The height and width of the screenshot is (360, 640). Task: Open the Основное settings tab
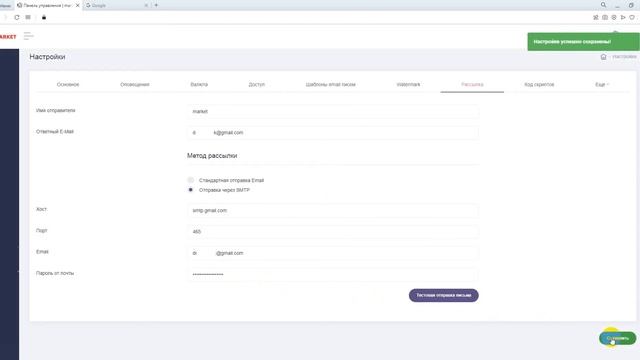coord(68,84)
